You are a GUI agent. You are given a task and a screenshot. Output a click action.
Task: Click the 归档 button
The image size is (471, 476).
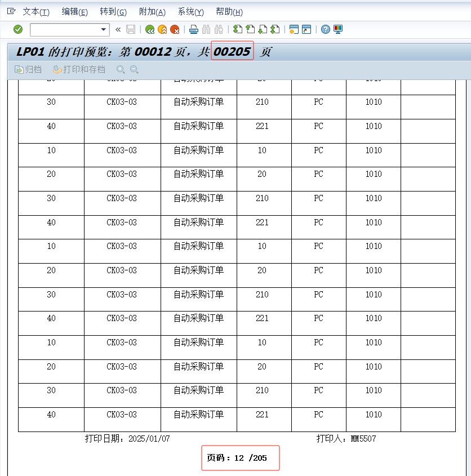pyautogui.click(x=28, y=69)
